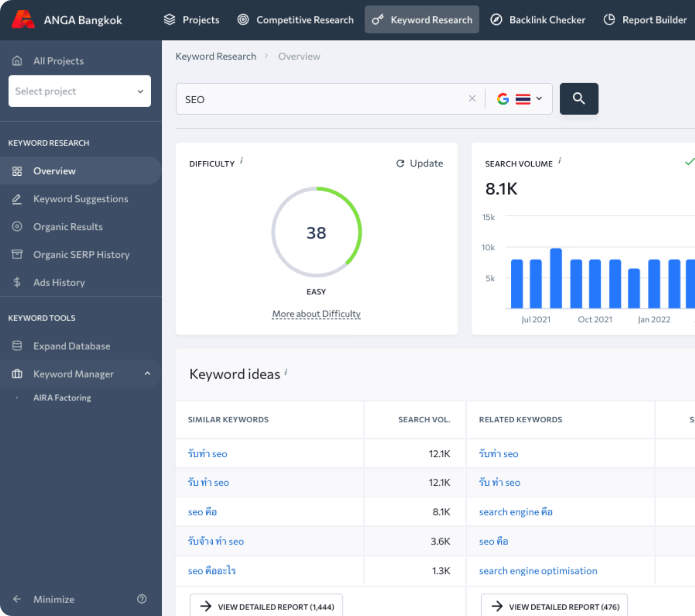Viewport: 695px width, 616px height.
Task: Go to All Projects
Action: click(x=59, y=61)
